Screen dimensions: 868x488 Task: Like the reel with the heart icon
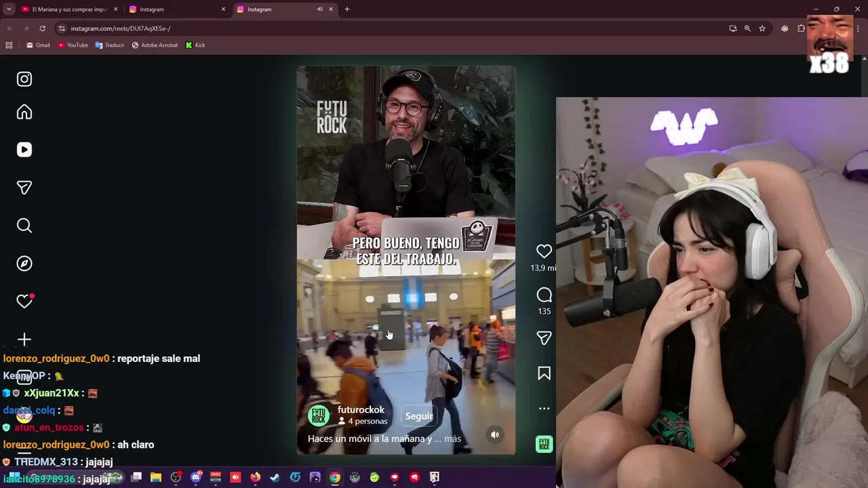[x=544, y=251]
